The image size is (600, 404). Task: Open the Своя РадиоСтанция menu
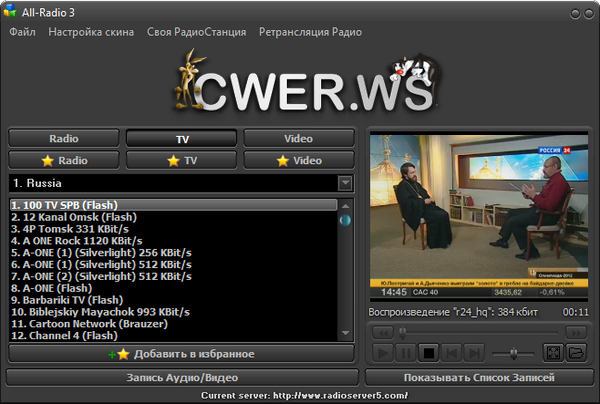[196, 32]
